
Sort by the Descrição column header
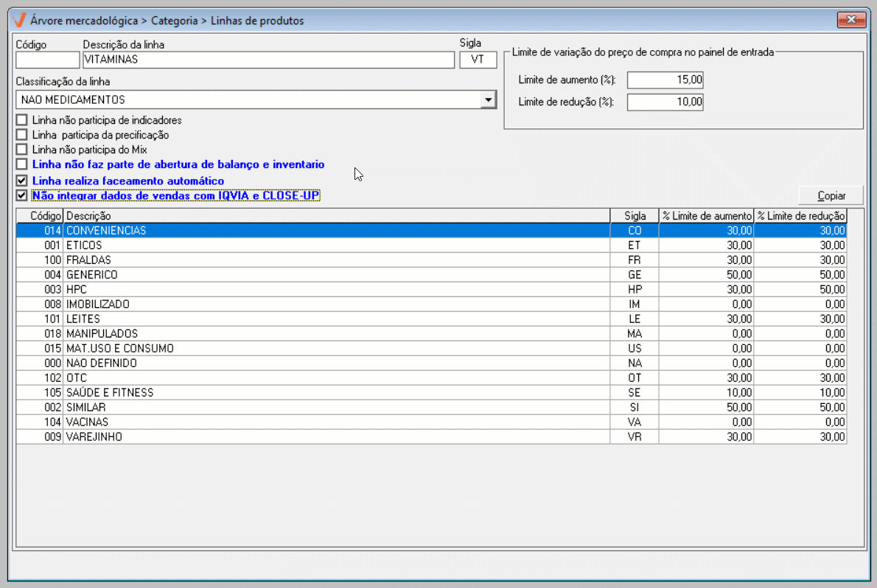[337, 216]
